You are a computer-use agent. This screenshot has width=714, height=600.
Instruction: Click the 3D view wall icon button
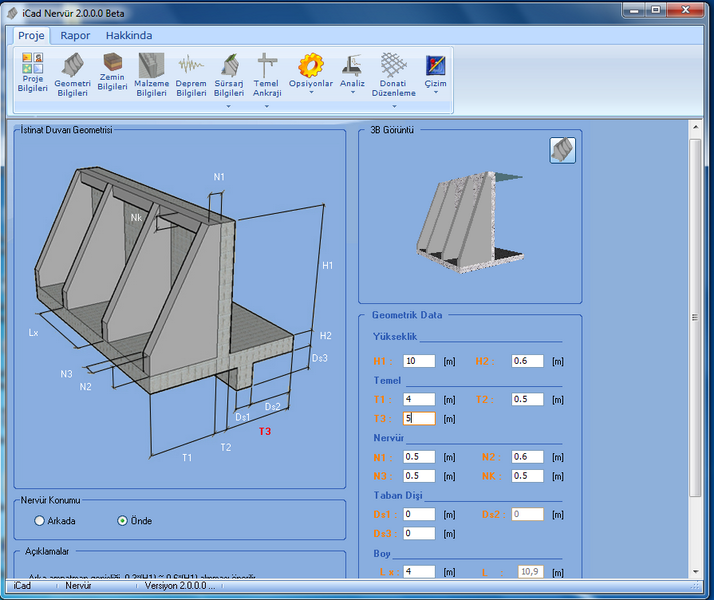562,150
